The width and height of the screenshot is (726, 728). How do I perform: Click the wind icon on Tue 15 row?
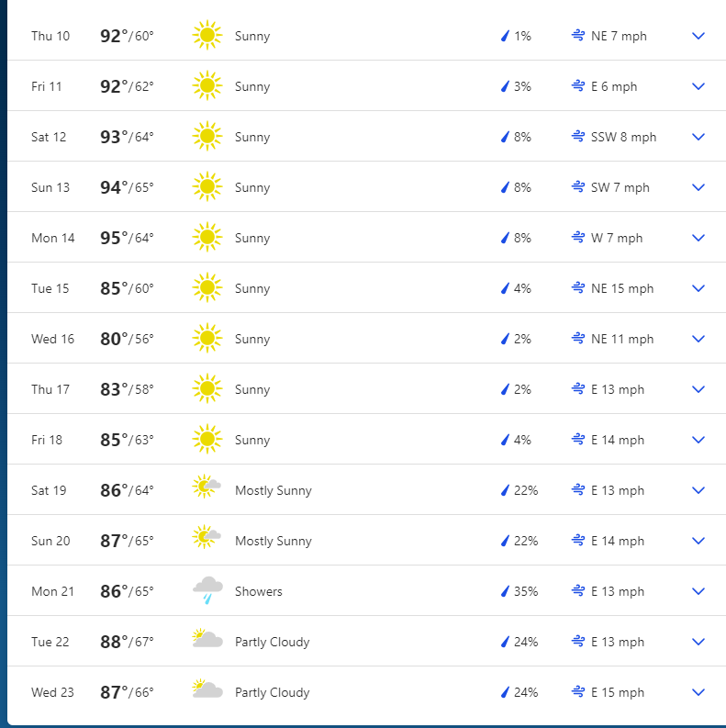point(578,288)
